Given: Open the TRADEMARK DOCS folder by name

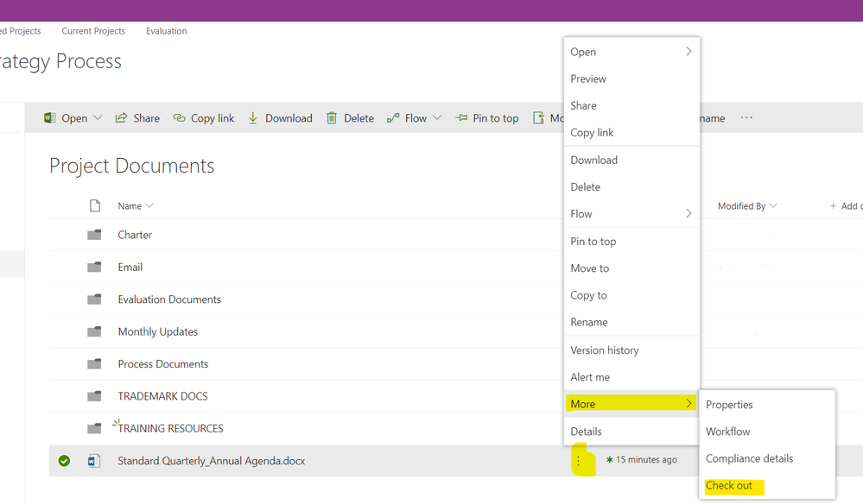Looking at the screenshot, I should (162, 396).
